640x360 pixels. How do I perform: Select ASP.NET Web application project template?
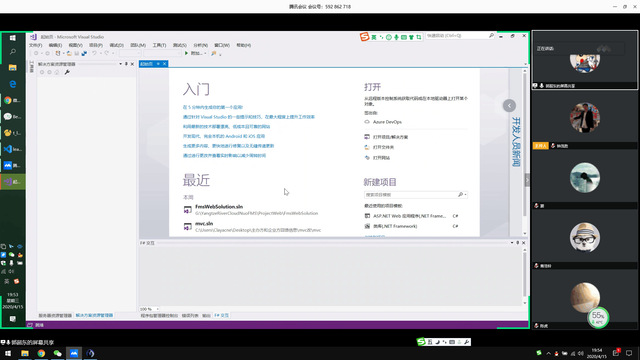pos(411,216)
